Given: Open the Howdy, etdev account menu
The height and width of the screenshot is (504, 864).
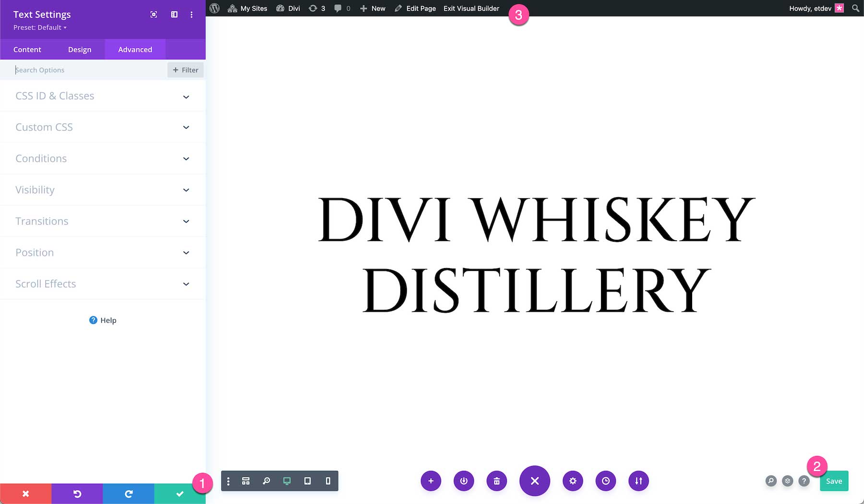Looking at the screenshot, I should pos(816,8).
